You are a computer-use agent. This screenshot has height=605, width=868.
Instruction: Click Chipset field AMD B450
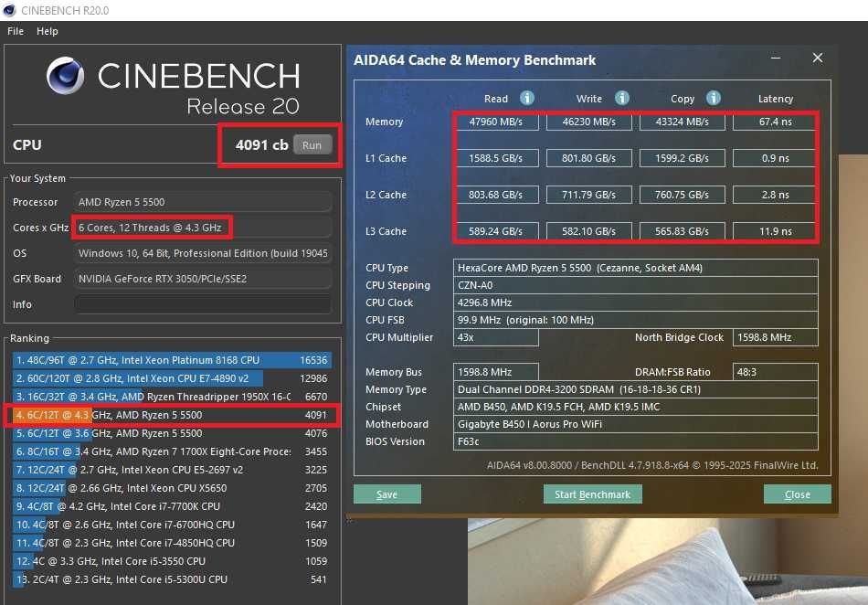click(636, 407)
